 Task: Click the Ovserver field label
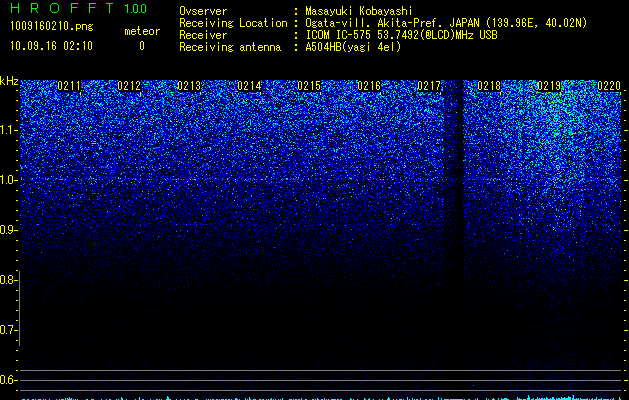[203, 11]
